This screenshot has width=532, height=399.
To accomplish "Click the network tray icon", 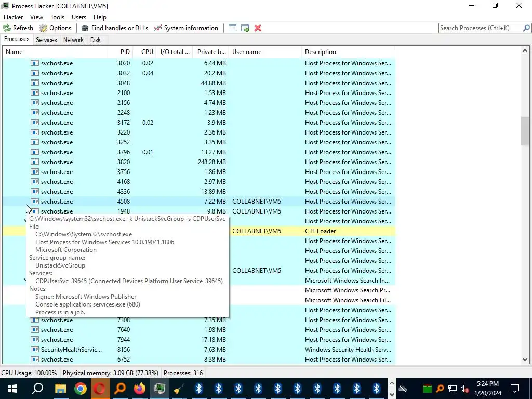I will [x=453, y=389].
